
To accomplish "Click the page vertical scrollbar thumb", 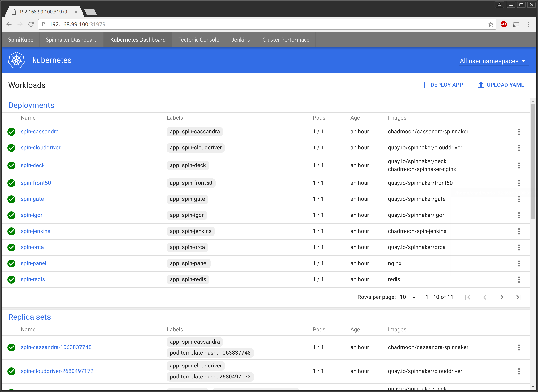I will [533, 161].
